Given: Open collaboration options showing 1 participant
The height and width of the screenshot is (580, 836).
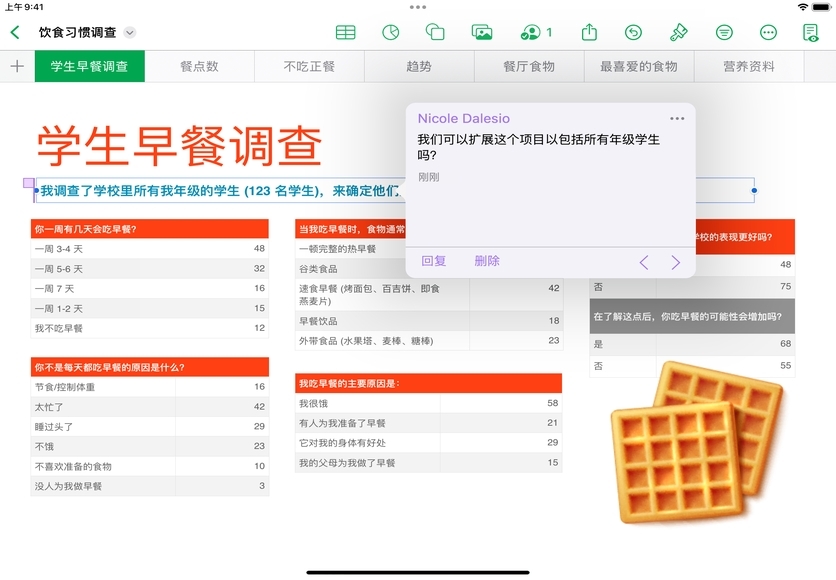Looking at the screenshot, I should coord(537,32).
